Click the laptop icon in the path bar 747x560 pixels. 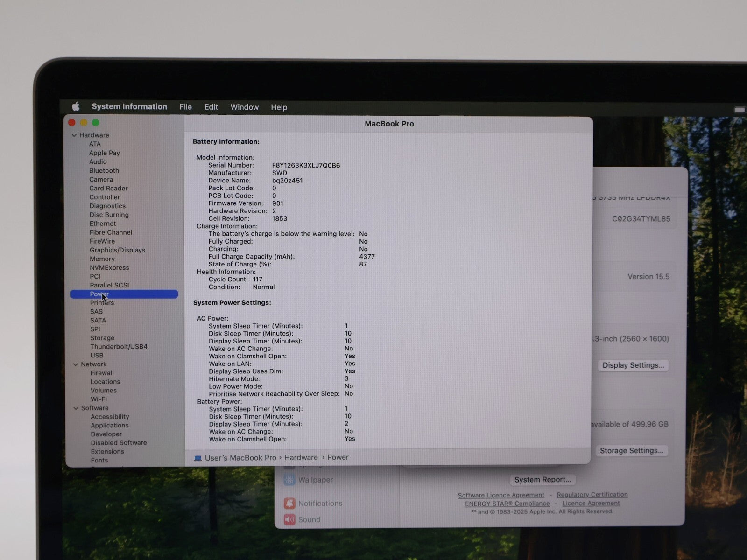[x=198, y=458]
